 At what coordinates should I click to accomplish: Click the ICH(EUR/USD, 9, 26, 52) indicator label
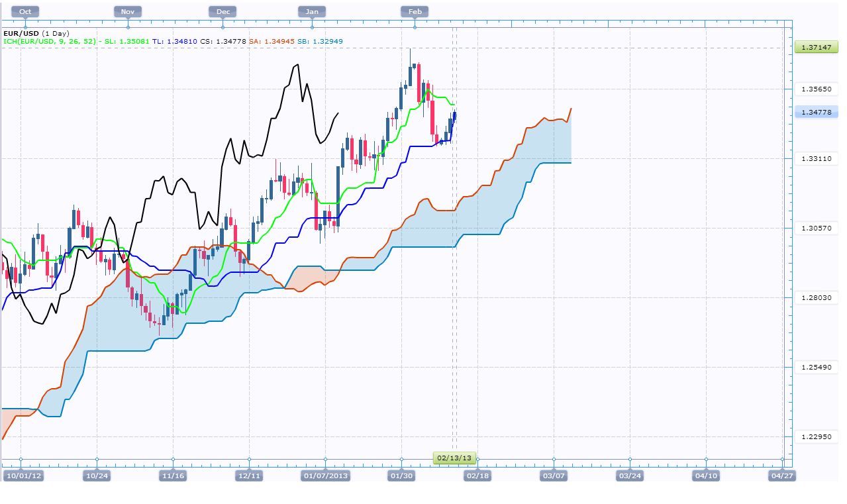(x=48, y=41)
